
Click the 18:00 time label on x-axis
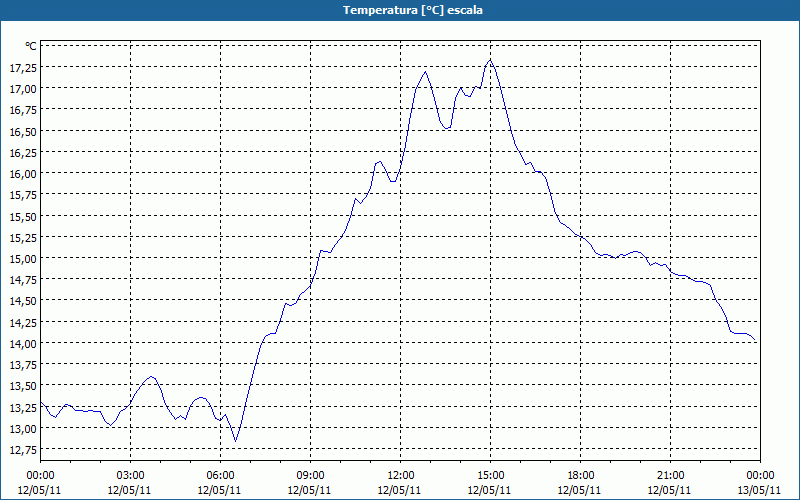(581, 476)
